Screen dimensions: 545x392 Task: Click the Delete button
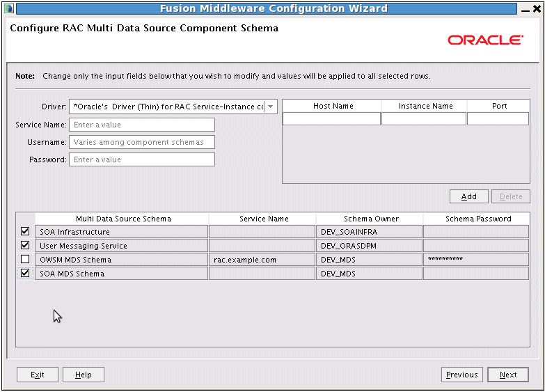coord(511,196)
